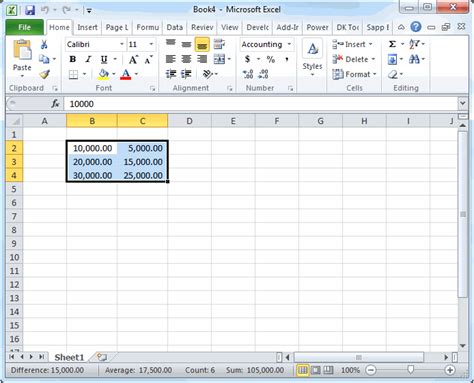
Task: Switch to the Insert ribbon tab
Action: point(87,27)
